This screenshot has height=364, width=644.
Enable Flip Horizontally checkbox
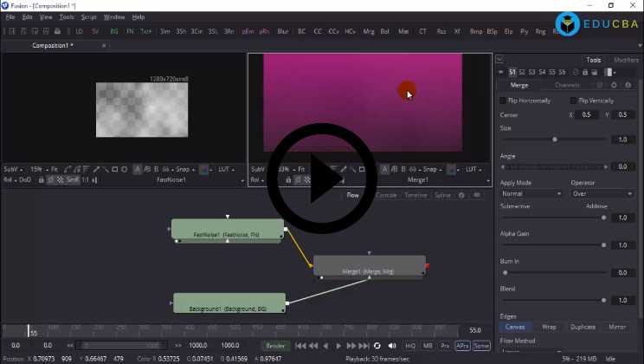[504, 101]
